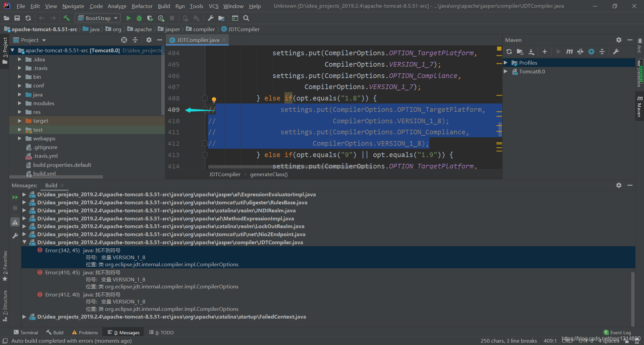The height and width of the screenshot is (345, 644).
Task: Click the Synchronize icon in main toolbar
Action: pos(28,18)
